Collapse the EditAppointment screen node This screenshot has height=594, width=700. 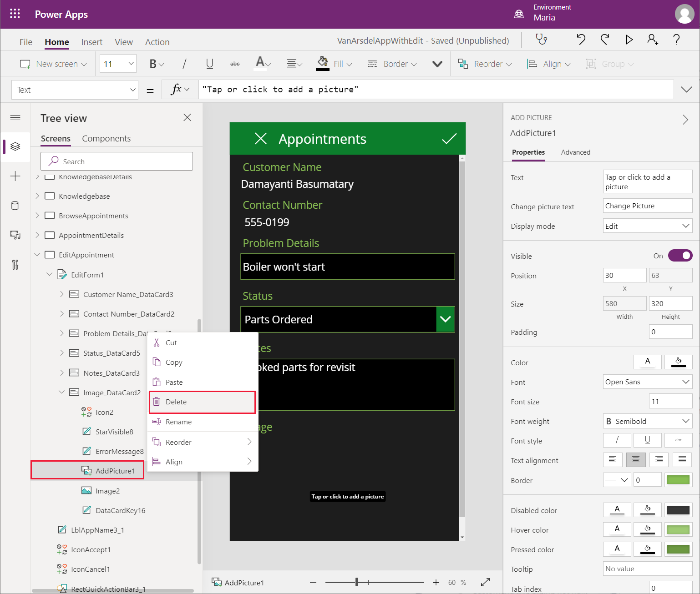tap(37, 255)
